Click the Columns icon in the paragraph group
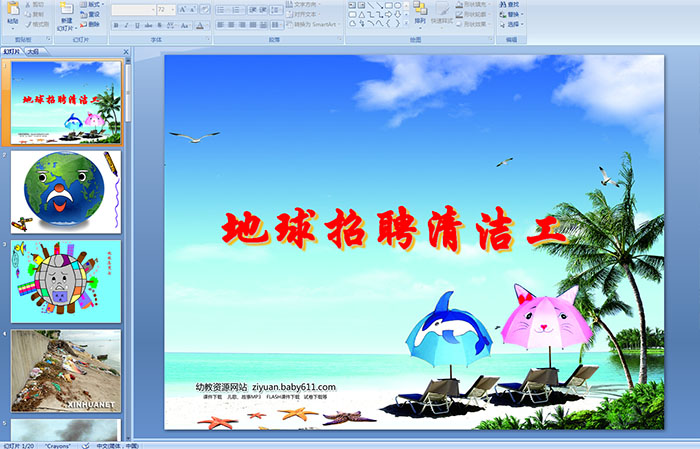This screenshot has width=700, height=449. (276, 25)
